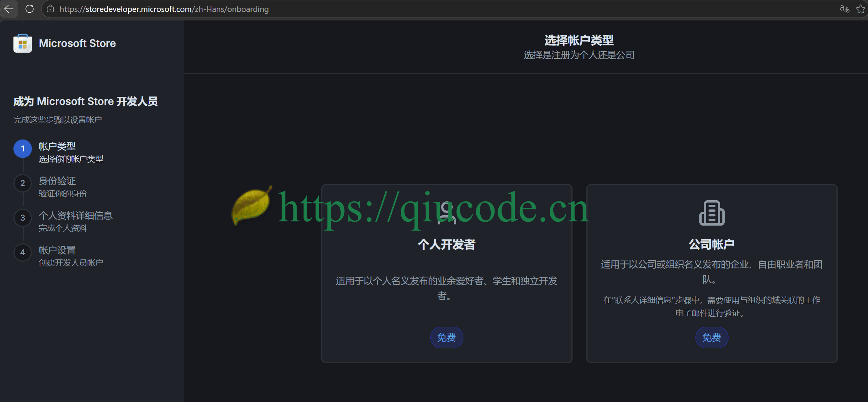Click the step 1 number circle
Image resolution: width=868 pixels, height=402 pixels.
[x=23, y=149]
